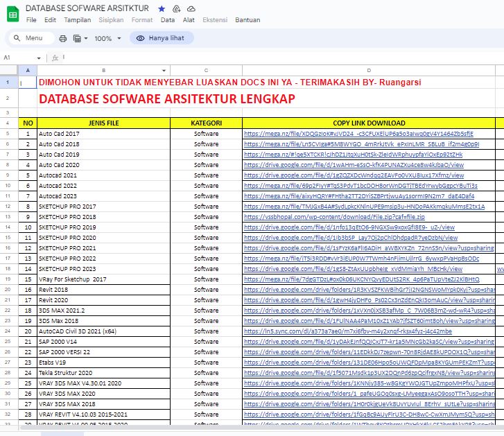Click the fx formula icon
Image resolution: width=504 pixels, height=436 pixels.
coord(55,58)
